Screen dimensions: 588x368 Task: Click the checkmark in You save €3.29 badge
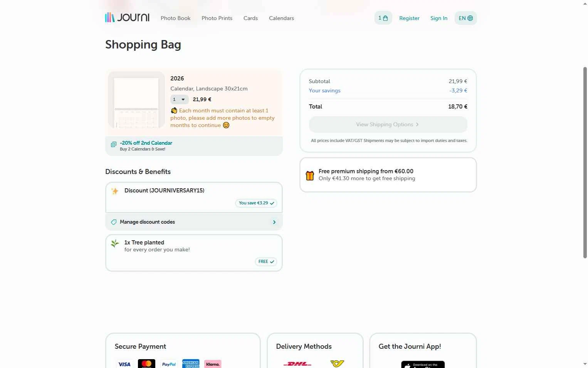tap(272, 203)
